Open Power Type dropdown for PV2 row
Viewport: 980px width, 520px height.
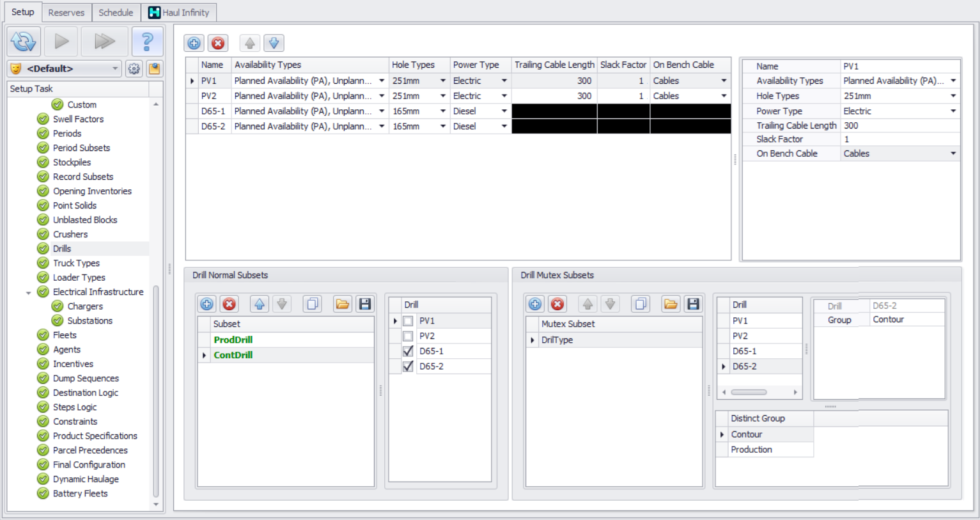(x=504, y=96)
